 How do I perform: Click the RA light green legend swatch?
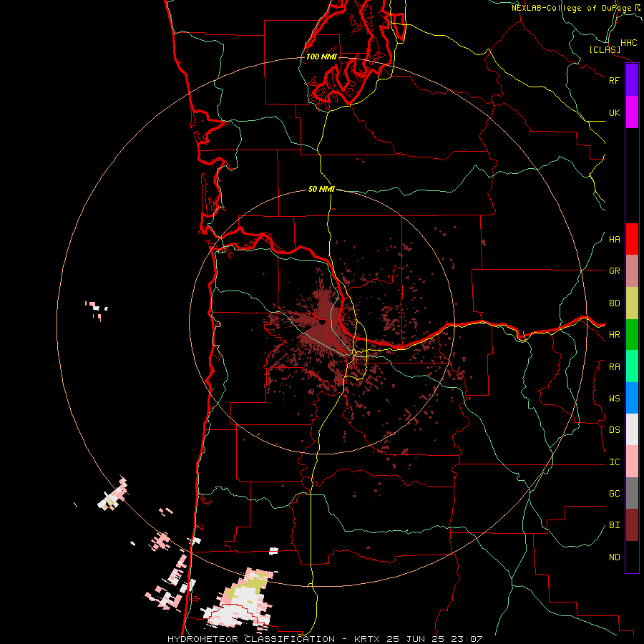(x=632, y=366)
